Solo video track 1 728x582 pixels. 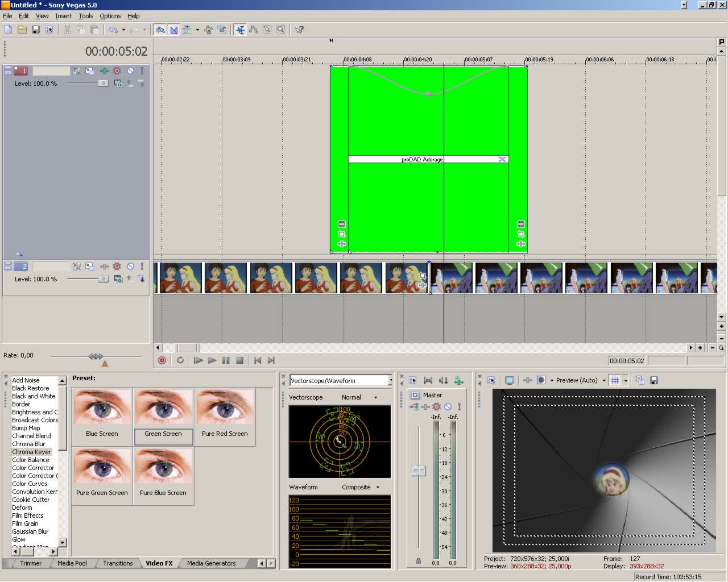point(142,71)
